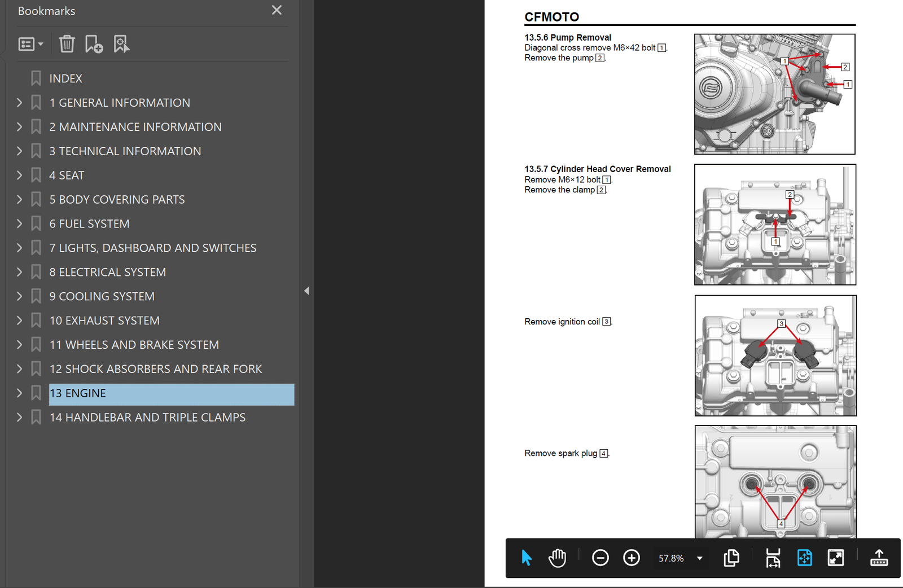Open 8 ELECTRICAL SYSTEM bookmark
This screenshot has width=903, height=588.
pos(107,273)
